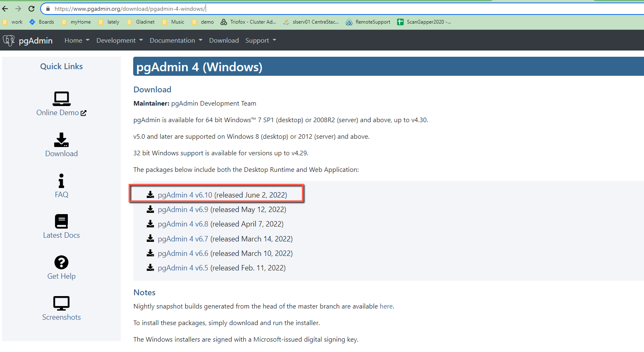This screenshot has width=644, height=352.
Task: Expand the Home dropdown menu
Action: click(77, 41)
